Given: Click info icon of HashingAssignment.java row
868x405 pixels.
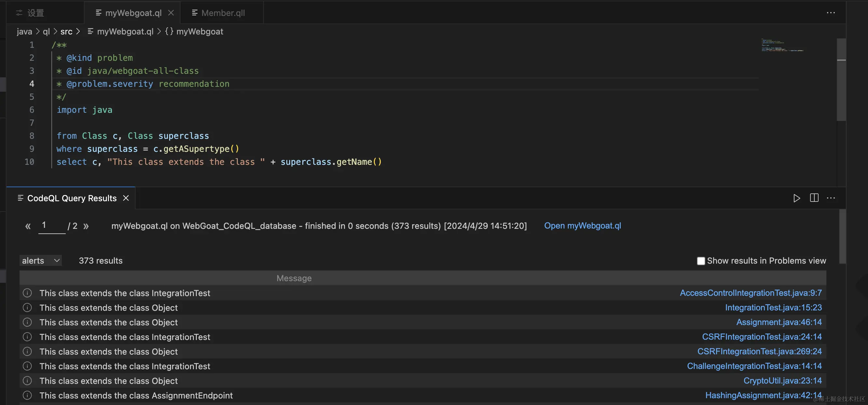Looking at the screenshot, I should (27, 395).
